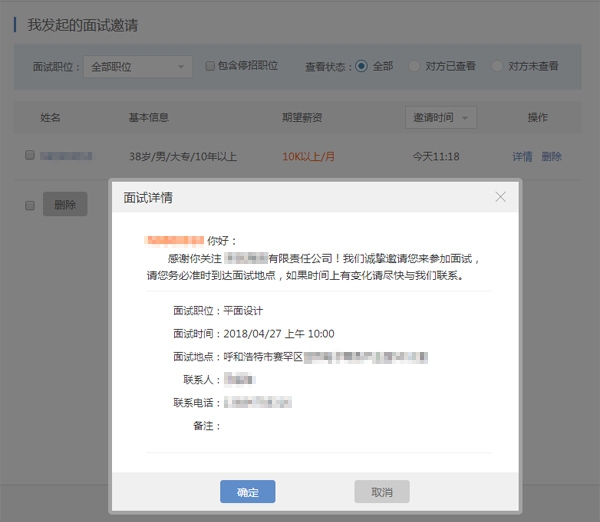600x522 pixels.
Task: Click the blue 确定 button
Action: [x=247, y=492]
